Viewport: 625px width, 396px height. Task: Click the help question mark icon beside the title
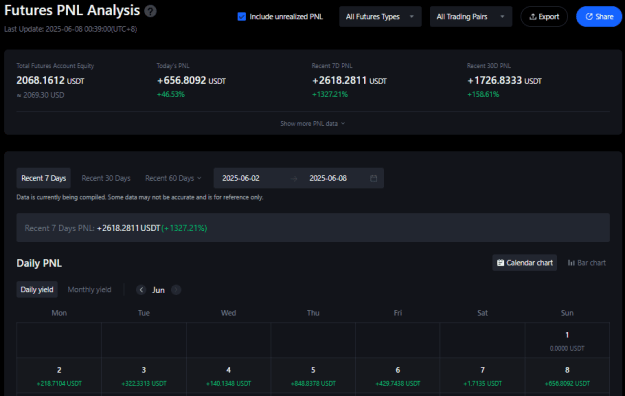150,11
